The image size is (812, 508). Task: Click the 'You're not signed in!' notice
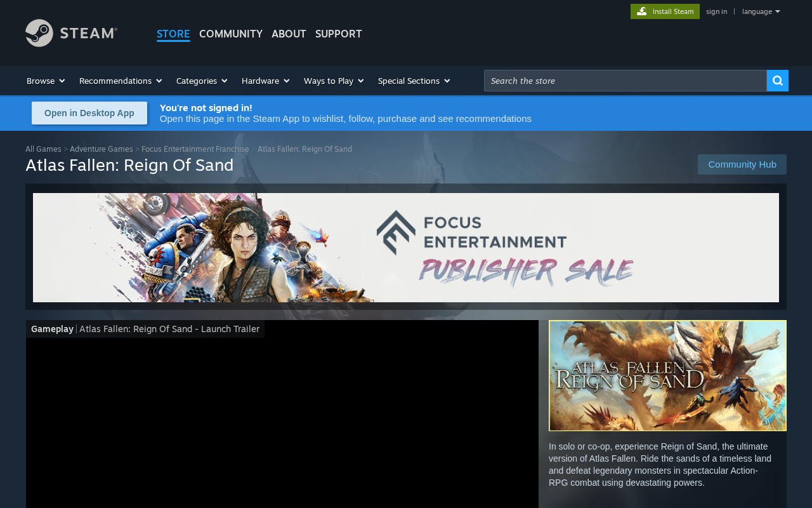[x=206, y=108]
